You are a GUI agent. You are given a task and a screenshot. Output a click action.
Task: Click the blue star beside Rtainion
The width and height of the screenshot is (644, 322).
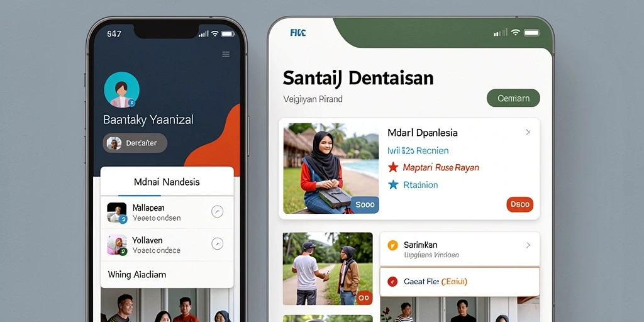point(393,185)
